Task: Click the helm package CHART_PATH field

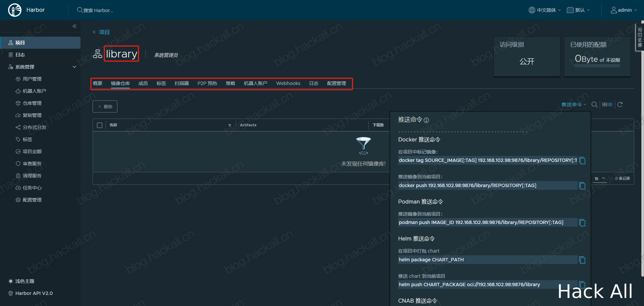Action: point(487,260)
